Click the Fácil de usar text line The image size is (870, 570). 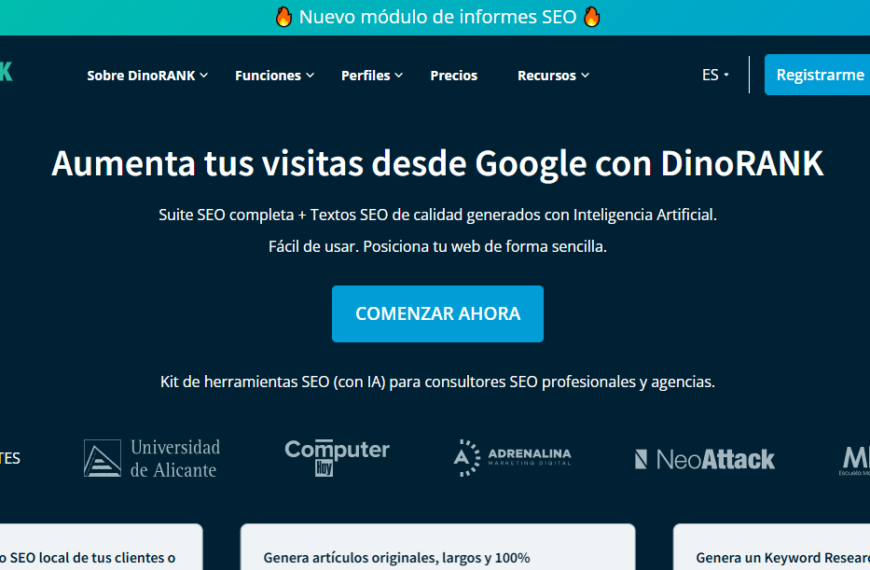pyautogui.click(x=438, y=246)
